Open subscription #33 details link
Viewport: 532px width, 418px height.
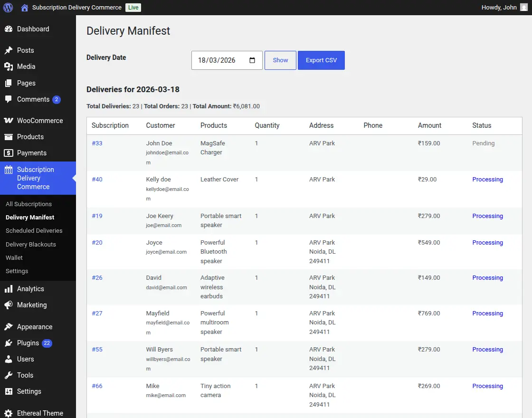(x=97, y=143)
